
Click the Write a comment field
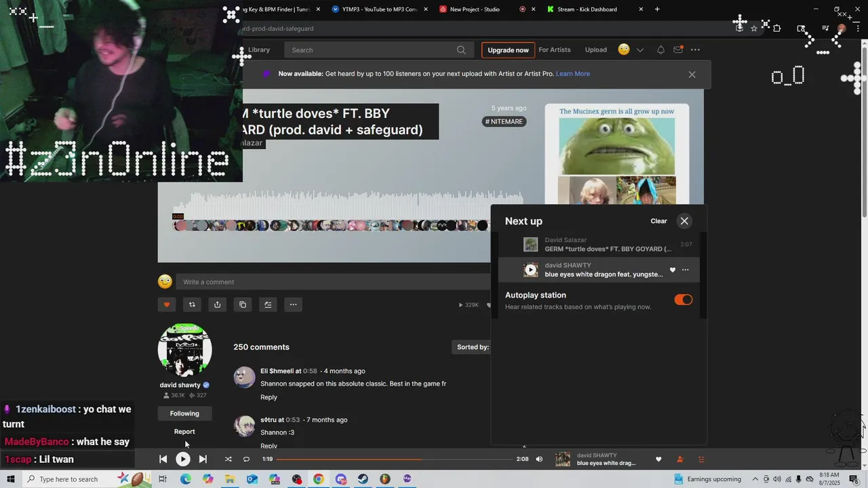click(333, 281)
